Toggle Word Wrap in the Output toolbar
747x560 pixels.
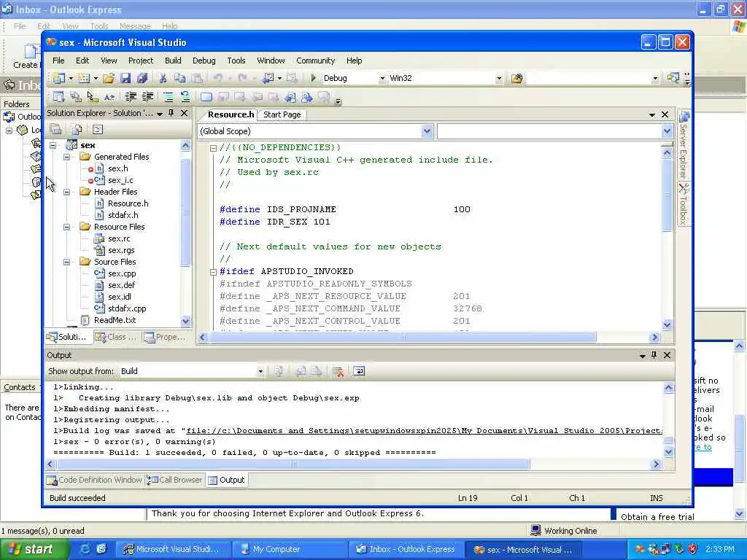click(359, 371)
